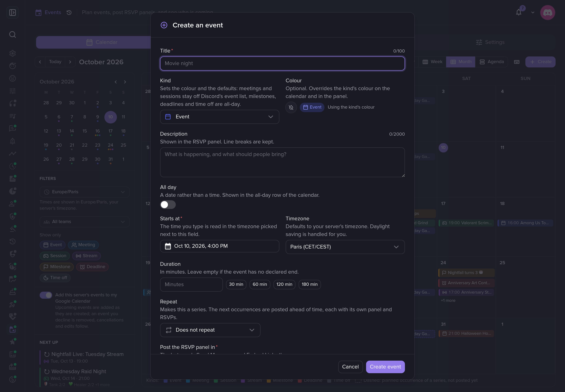Image resolution: width=565 pixels, height=392 pixels.
Task: Open the Timezone dropdown Paris (CET/CEST)
Action: click(345, 247)
